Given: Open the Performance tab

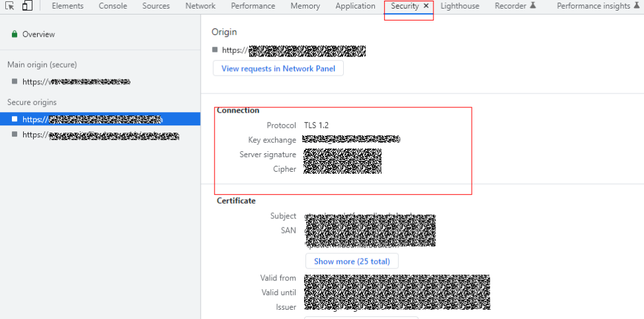Looking at the screenshot, I should point(253,6).
